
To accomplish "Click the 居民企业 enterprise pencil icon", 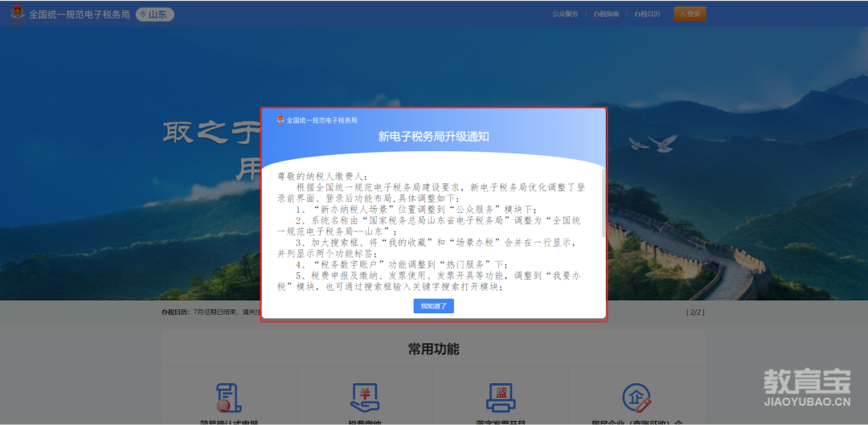I will tap(637, 398).
